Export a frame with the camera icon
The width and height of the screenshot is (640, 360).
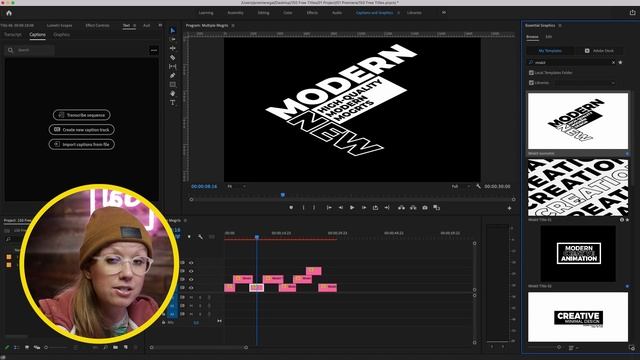[x=425, y=208]
